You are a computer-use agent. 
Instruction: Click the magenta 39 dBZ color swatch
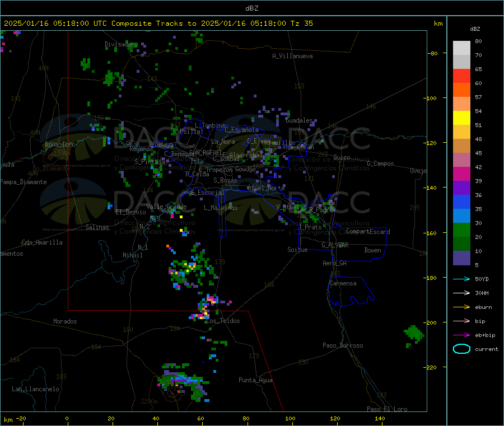[x=461, y=174]
